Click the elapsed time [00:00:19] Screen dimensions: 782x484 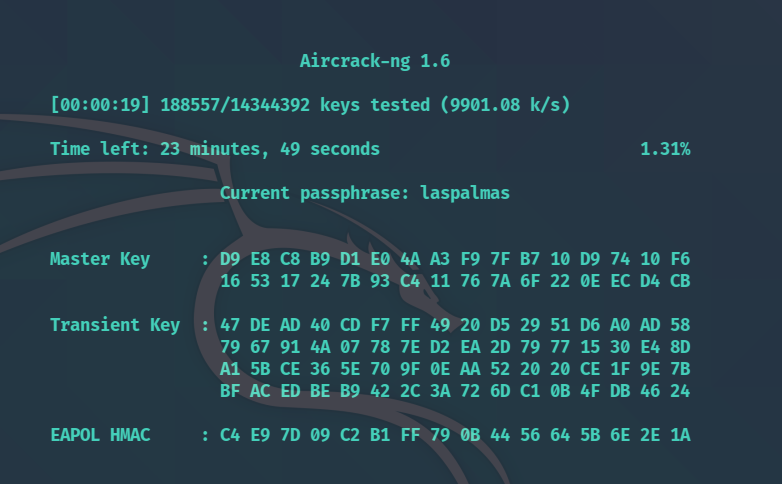tap(100, 105)
